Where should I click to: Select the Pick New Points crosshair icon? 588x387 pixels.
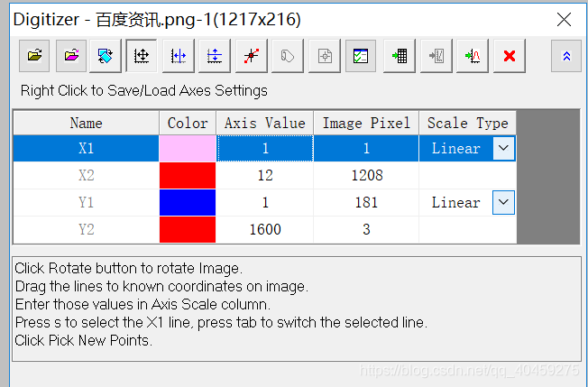(252, 56)
